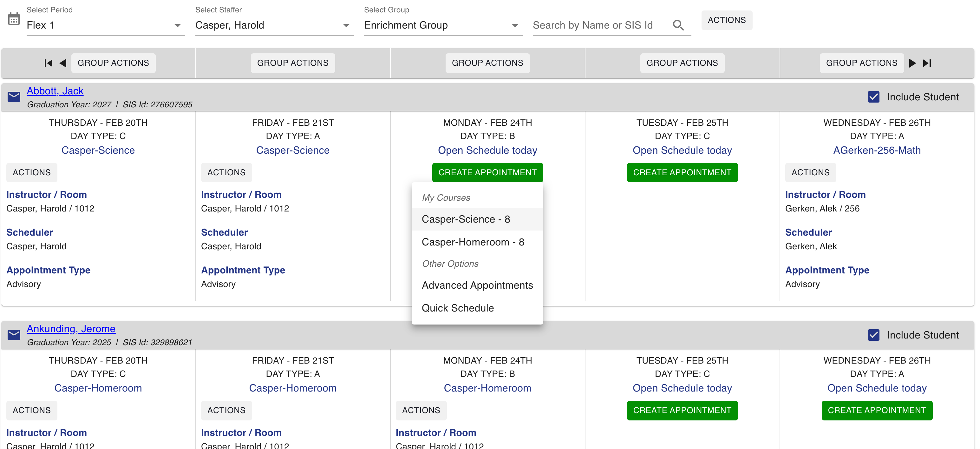This screenshot has height=449, width=980.
Task: Jump to last page of dates
Action: tap(927, 63)
